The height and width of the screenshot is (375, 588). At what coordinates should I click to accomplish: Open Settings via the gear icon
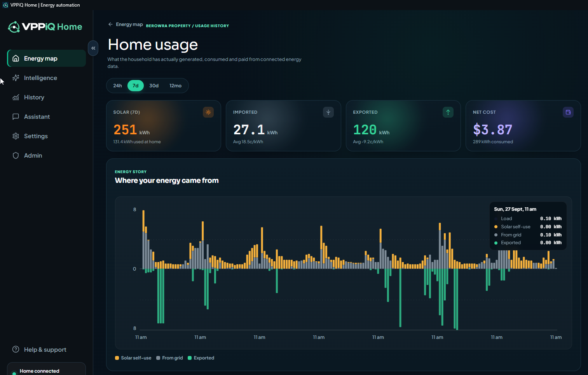[16, 136]
